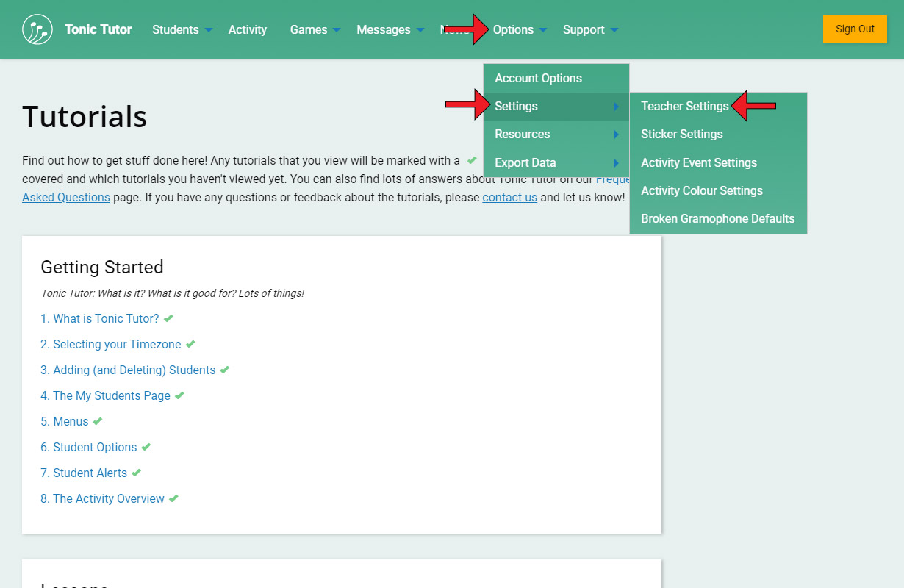This screenshot has width=904, height=588.
Task: Expand the Students dropdown menu
Action: pyautogui.click(x=182, y=29)
